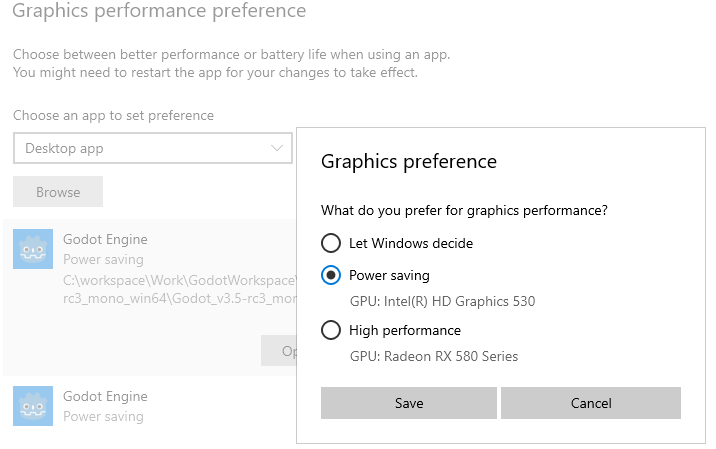
Task: Select the first Godot Engine list entry name
Action: pos(105,239)
